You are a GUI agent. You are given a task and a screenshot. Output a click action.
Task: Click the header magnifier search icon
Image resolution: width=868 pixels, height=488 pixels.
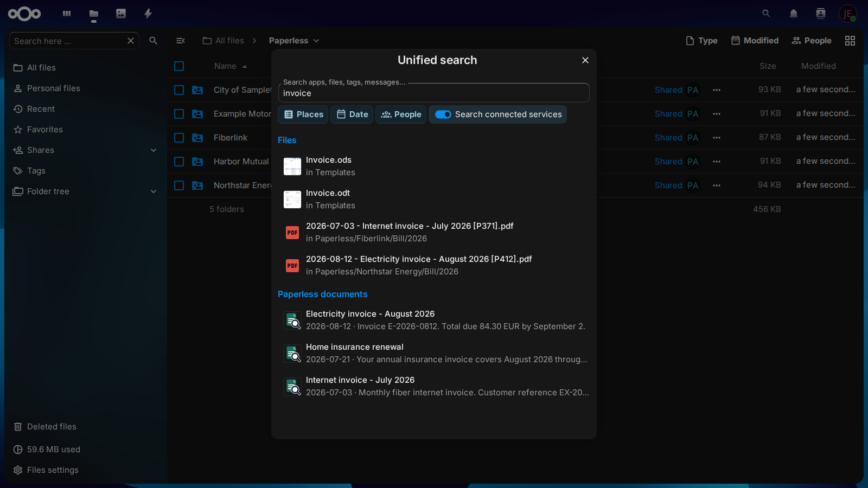[x=766, y=14]
